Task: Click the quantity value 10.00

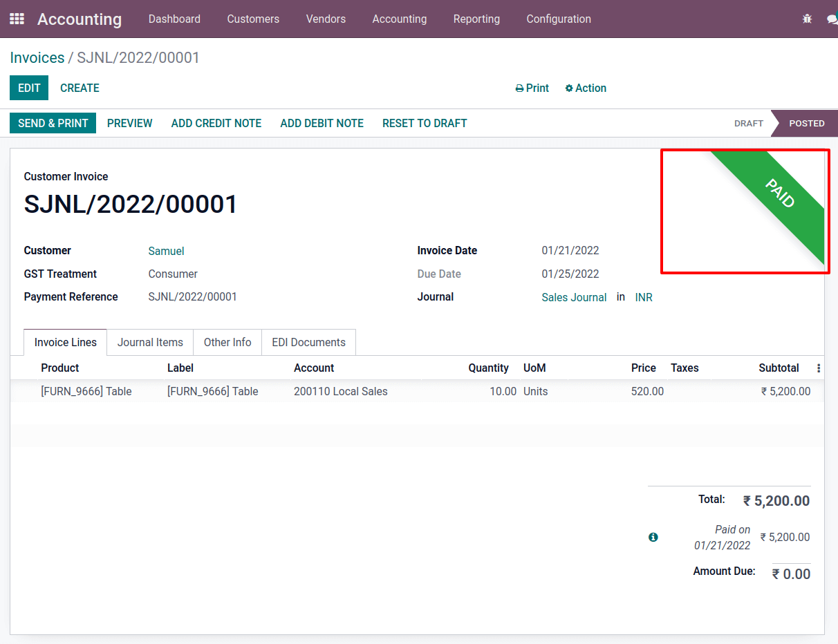Action: click(x=503, y=392)
